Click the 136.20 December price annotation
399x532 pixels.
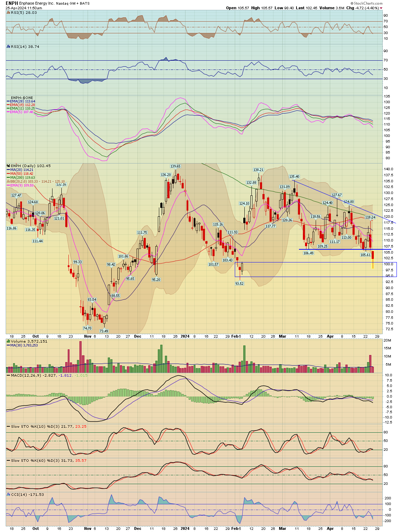click(x=166, y=174)
